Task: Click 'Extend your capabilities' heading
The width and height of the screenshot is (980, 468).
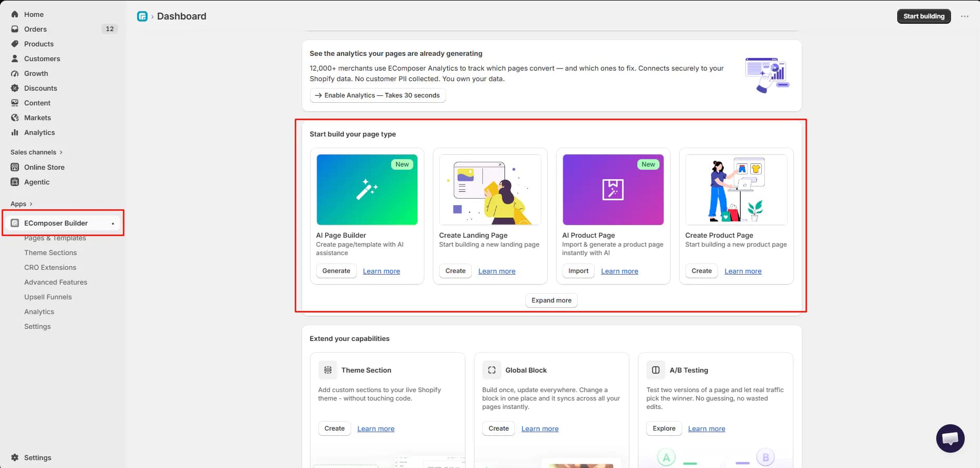Action: (x=350, y=339)
